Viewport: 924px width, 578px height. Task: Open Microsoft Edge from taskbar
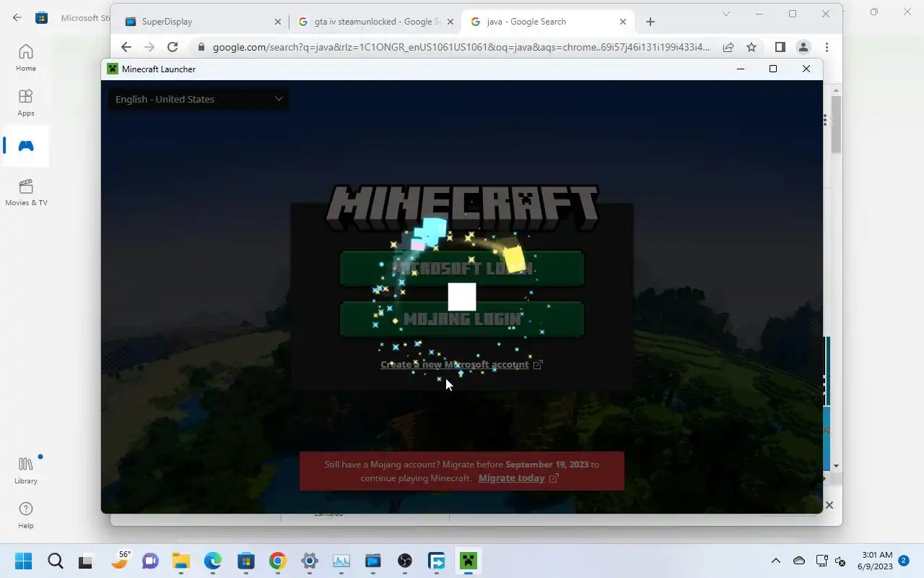tap(213, 561)
